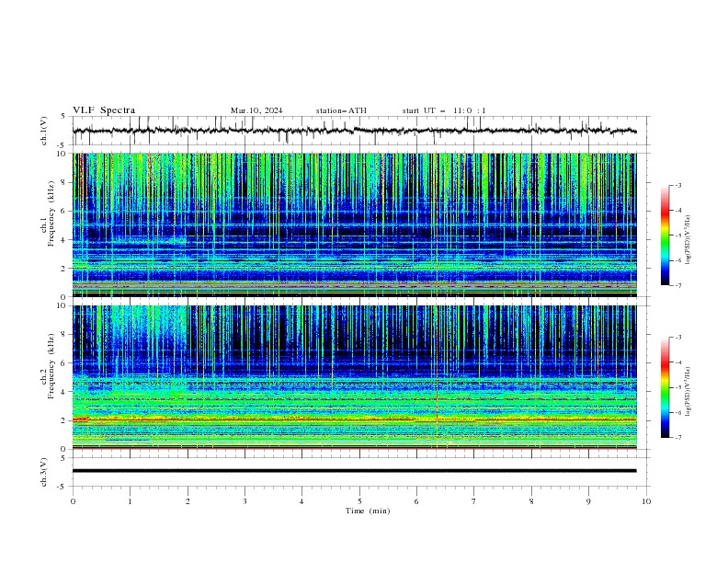Click time tick label "7" on the x-axis
The image size is (728, 563).
pyautogui.click(x=474, y=501)
